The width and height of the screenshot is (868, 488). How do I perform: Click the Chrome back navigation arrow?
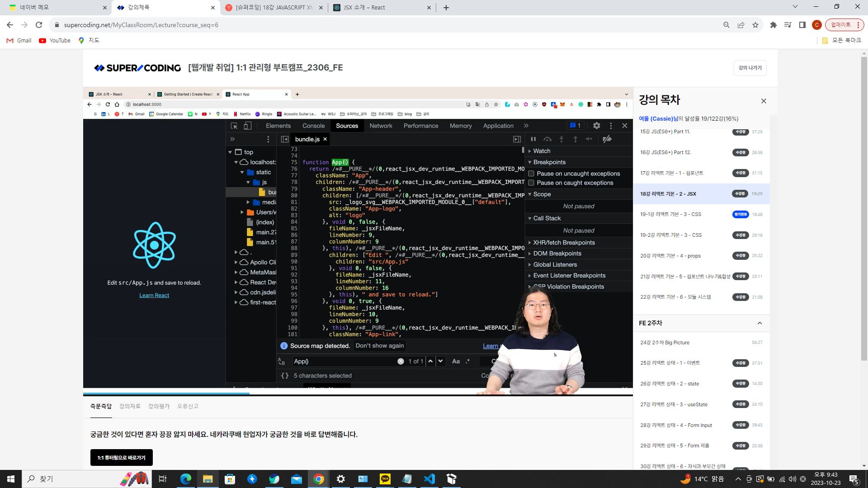pyautogui.click(x=10, y=25)
